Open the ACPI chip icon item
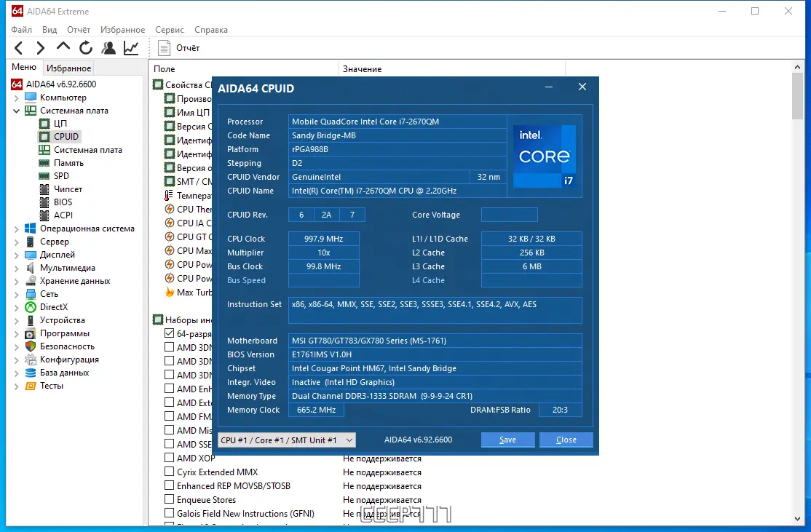811x532 pixels. (44, 215)
